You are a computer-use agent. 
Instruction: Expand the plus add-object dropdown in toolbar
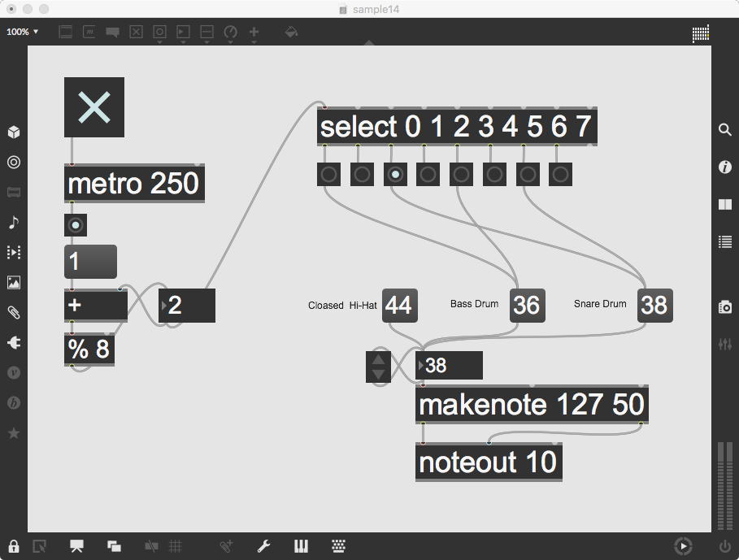(x=254, y=42)
